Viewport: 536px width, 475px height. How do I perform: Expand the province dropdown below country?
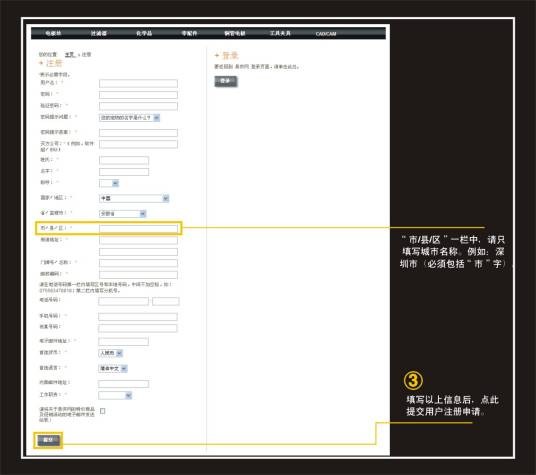tap(123, 214)
